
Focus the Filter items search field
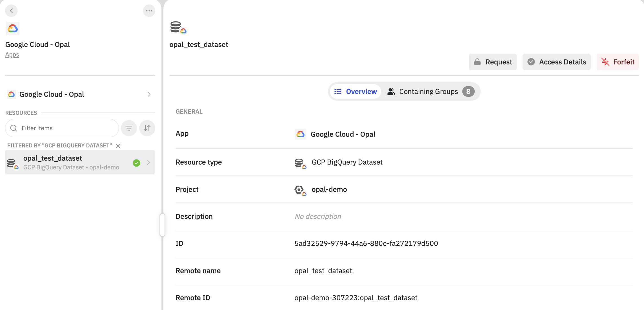pos(62,128)
